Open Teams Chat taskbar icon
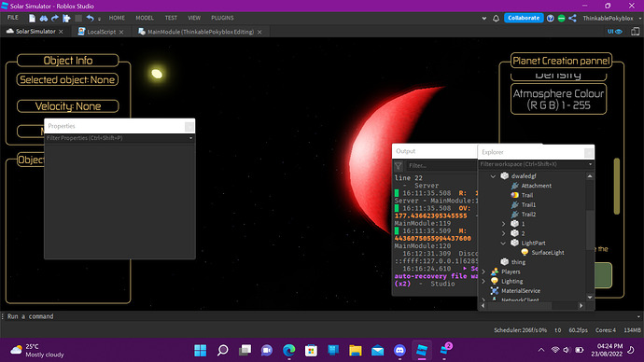 267,350
